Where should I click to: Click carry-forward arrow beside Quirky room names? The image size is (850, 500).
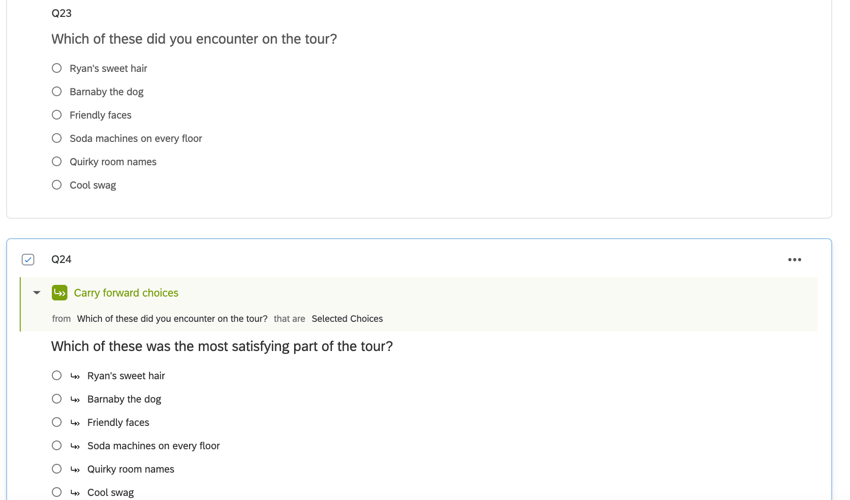[75, 469]
